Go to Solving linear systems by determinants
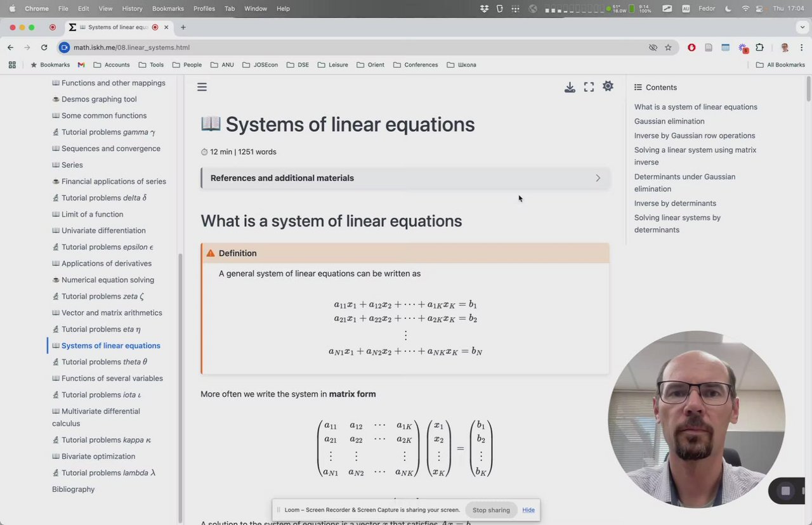 click(x=678, y=223)
